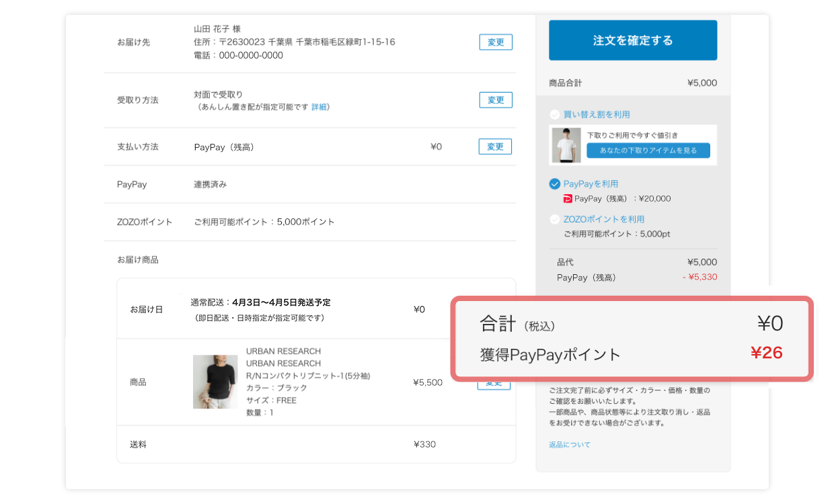Select the product name R/Nコンパクトリブニット-1(5分袖)
This screenshot has height=504, width=834.
(x=308, y=376)
